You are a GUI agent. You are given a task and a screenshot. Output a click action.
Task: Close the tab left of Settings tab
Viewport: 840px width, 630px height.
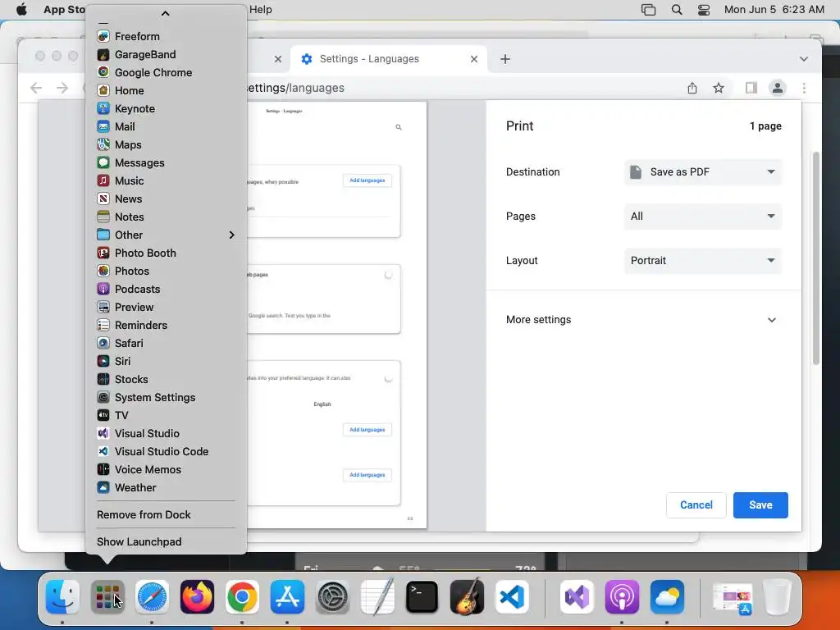pyautogui.click(x=277, y=59)
